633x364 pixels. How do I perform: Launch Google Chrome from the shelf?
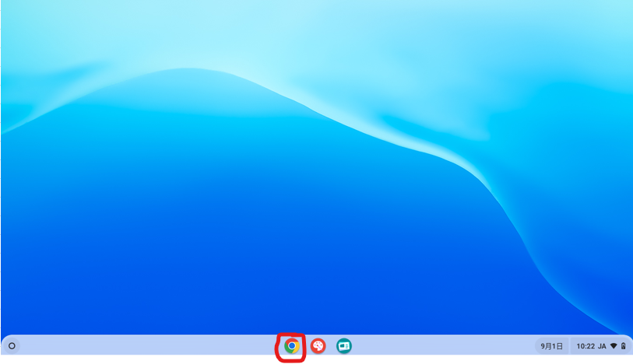[x=291, y=346]
